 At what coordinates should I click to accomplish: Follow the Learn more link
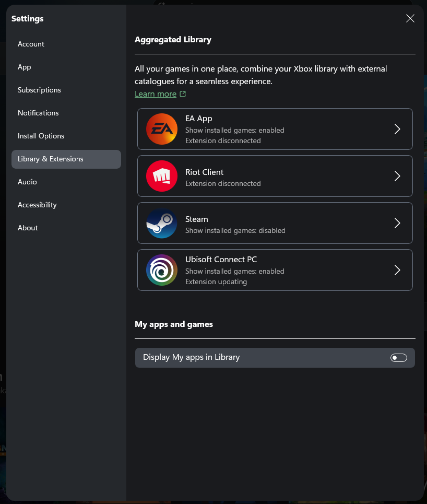pos(156,94)
